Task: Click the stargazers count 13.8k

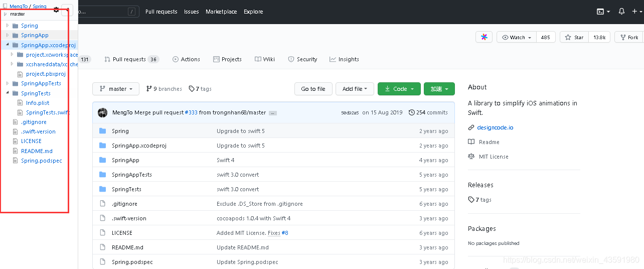Action: [x=599, y=37]
